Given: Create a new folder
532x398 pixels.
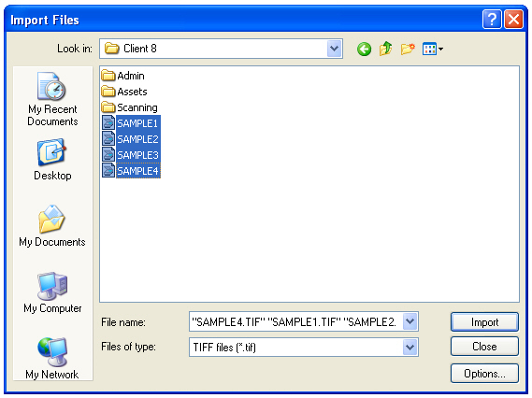Looking at the screenshot, I should pyautogui.click(x=408, y=49).
